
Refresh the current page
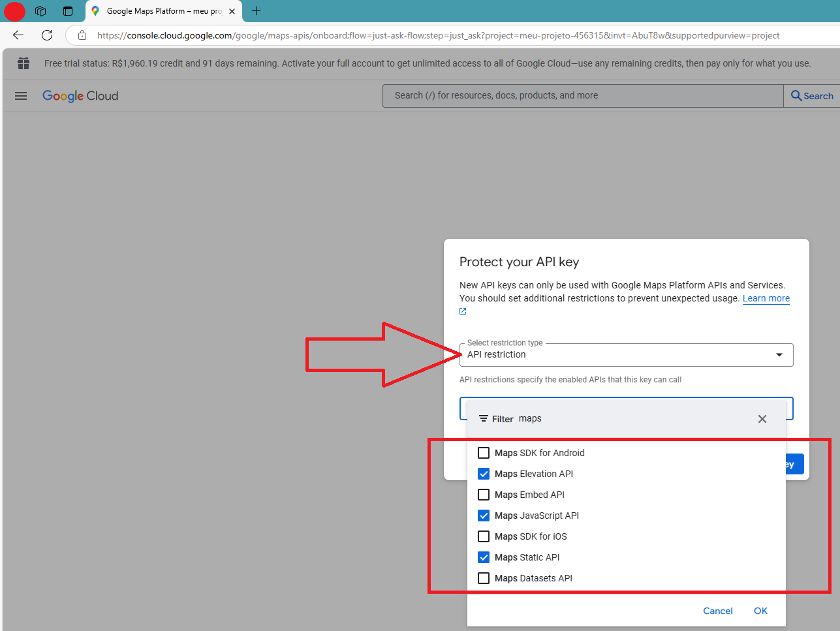coord(46,35)
